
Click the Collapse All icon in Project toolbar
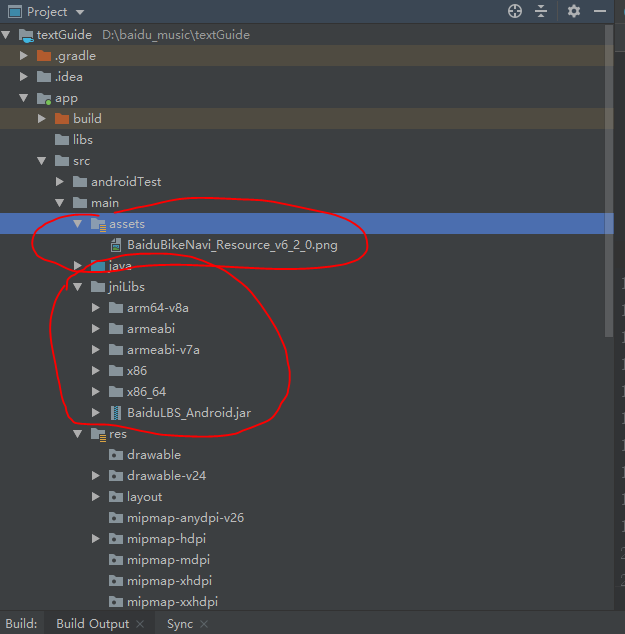click(541, 11)
